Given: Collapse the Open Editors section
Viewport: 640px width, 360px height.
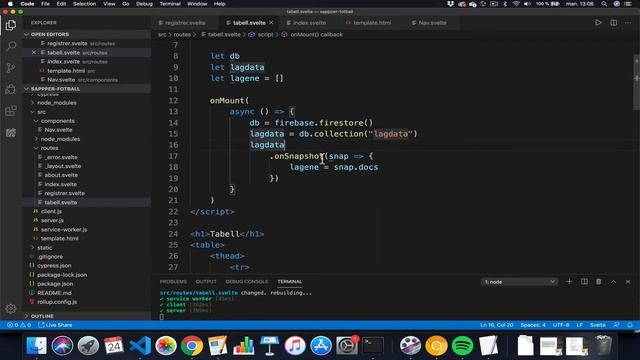Looking at the screenshot, I should pyautogui.click(x=87, y=34).
